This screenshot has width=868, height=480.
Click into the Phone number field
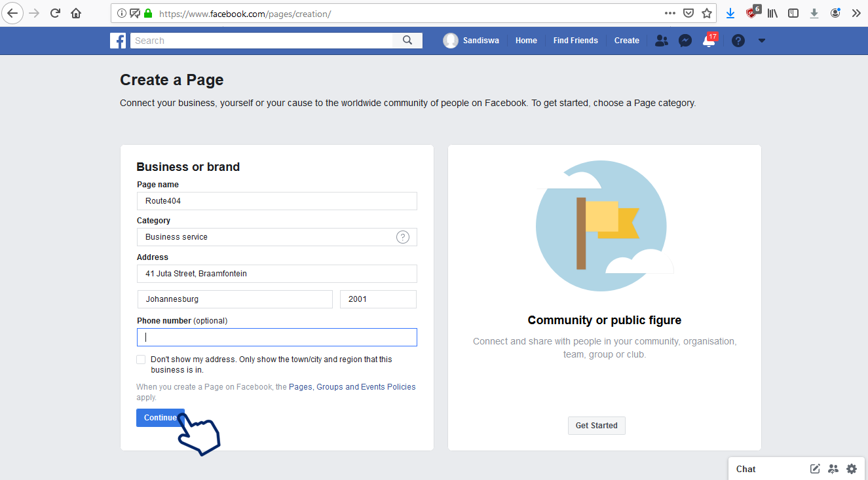coord(277,337)
